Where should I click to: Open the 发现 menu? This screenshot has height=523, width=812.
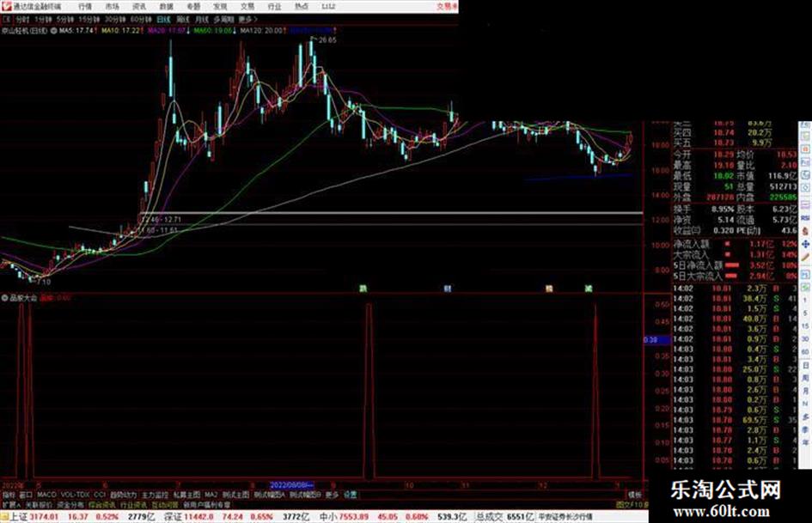click(220, 6)
